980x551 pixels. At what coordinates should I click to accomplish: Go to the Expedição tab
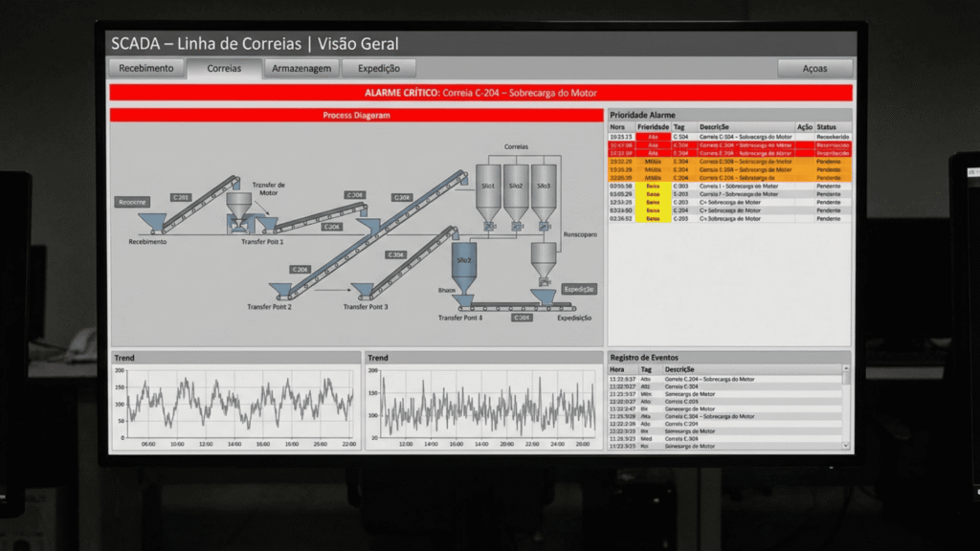(378, 69)
